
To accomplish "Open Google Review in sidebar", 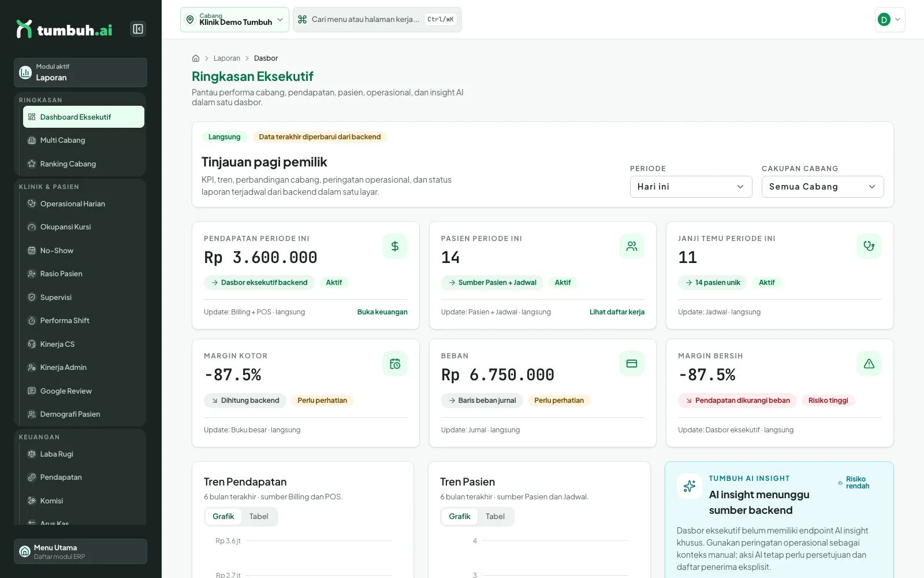I will pyautogui.click(x=84, y=391).
